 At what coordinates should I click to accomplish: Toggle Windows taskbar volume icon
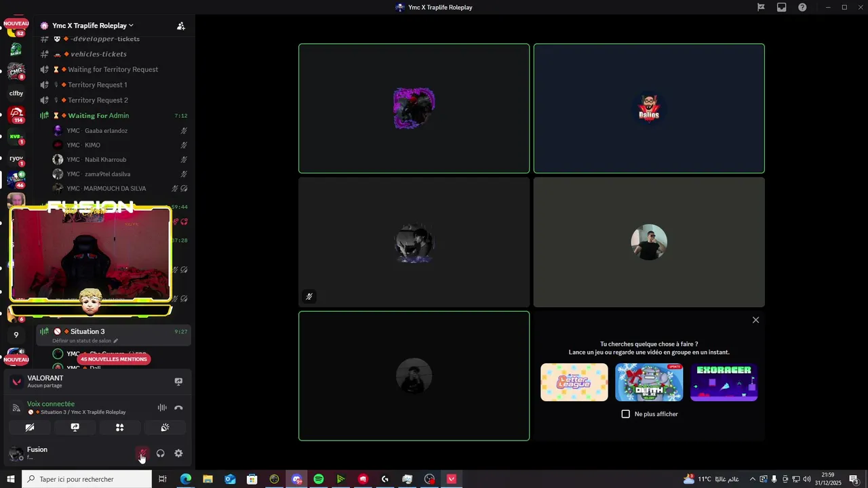[x=807, y=479]
